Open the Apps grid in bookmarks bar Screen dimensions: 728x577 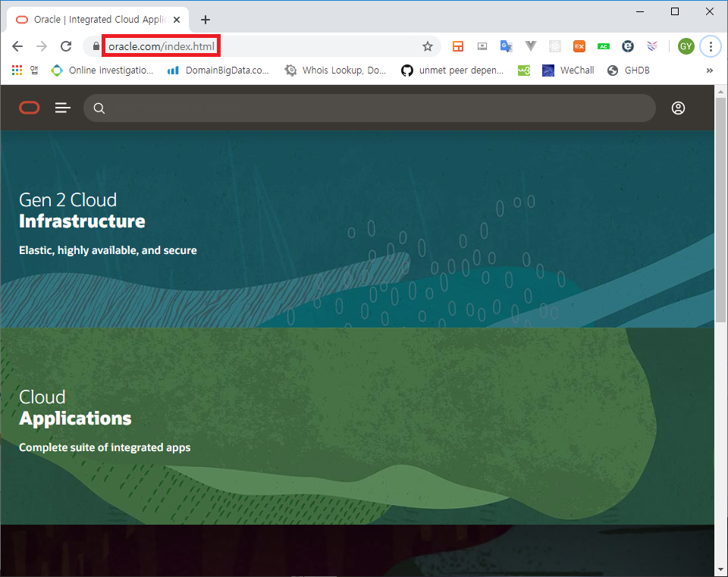pos(17,70)
